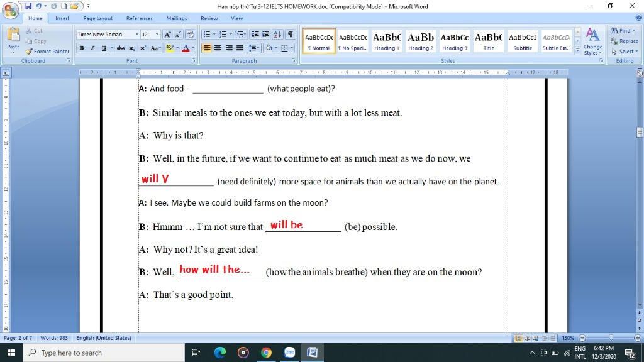The width and height of the screenshot is (644, 362).
Task: Open Task View on the taskbar
Action: pyautogui.click(x=196, y=353)
